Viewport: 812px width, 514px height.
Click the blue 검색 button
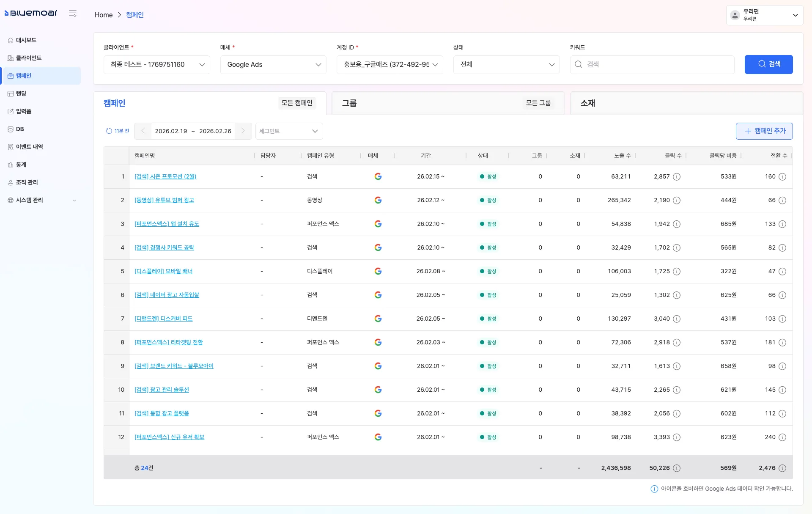pyautogui.click(x=768, y=64)
